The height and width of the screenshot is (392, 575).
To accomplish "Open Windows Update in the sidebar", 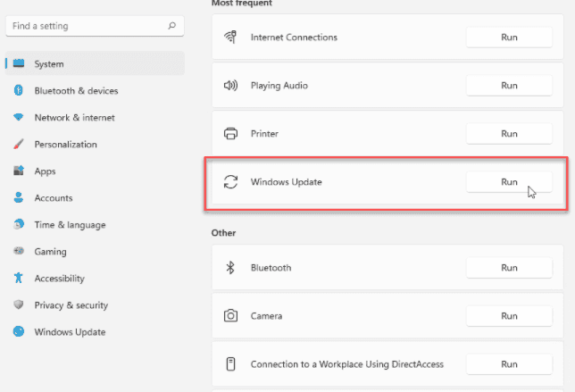I will [95, 331].
